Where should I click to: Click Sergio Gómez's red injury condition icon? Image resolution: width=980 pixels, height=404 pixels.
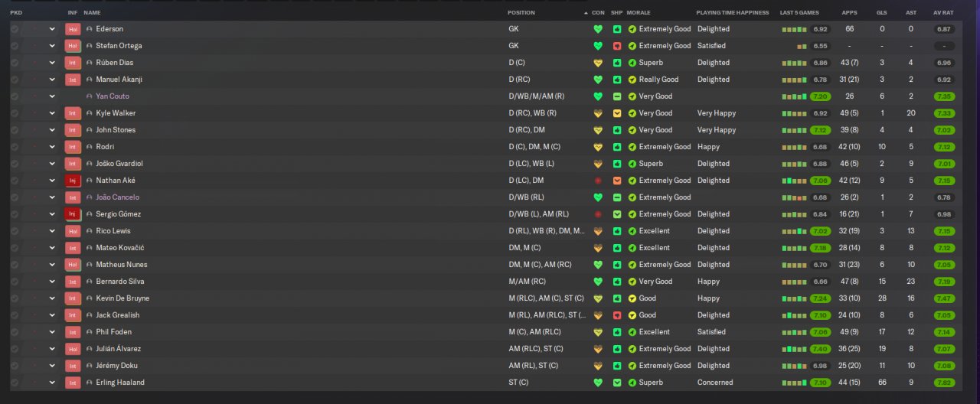click(598, 214)
